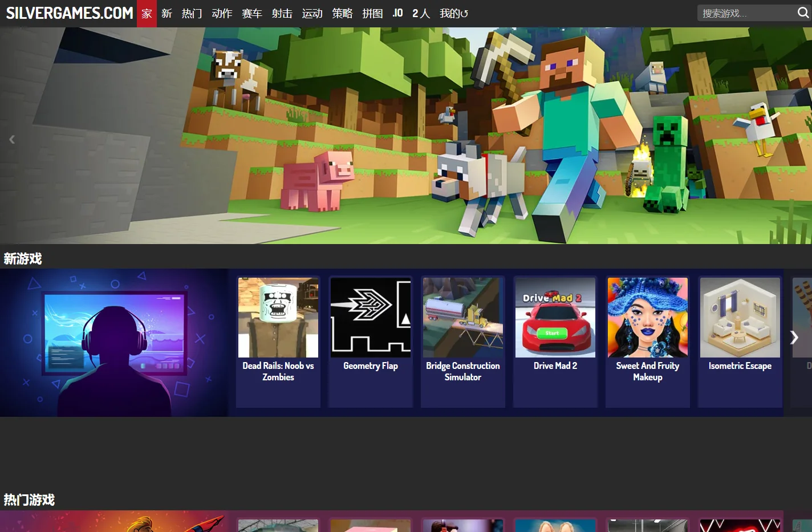This screenshot has width=812, height=532.
Task: Go to previous banner with left arrow
Action: tap(12, 139)
